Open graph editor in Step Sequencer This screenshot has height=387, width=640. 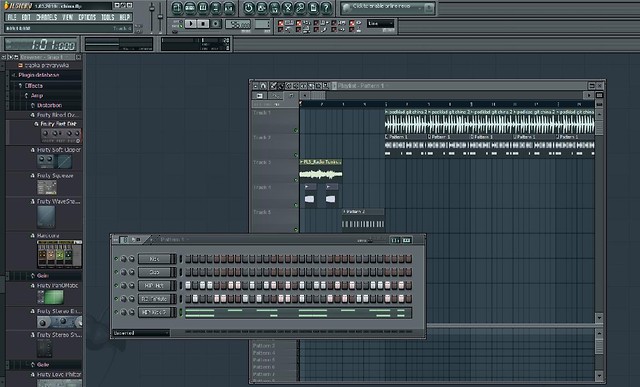click(395, 240)
